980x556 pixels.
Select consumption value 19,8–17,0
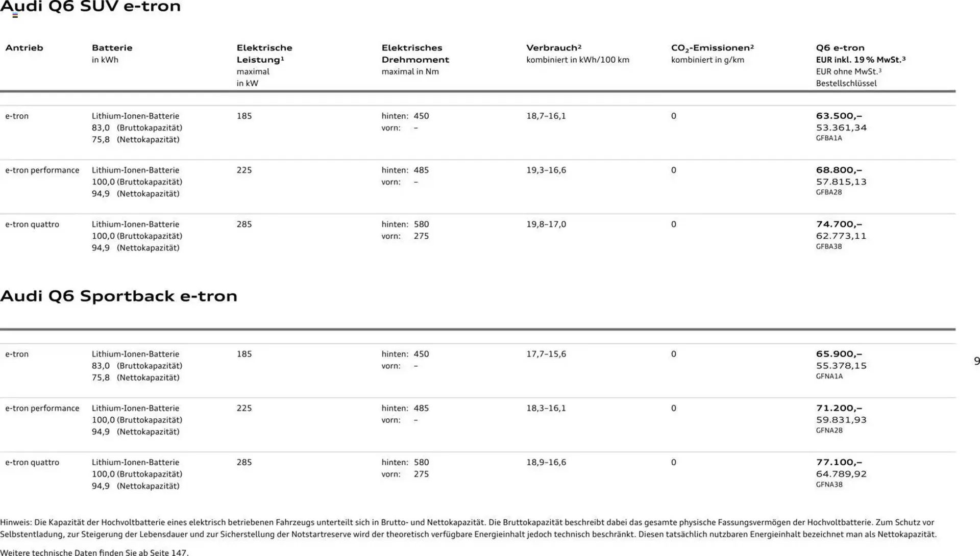click(546, 224)
